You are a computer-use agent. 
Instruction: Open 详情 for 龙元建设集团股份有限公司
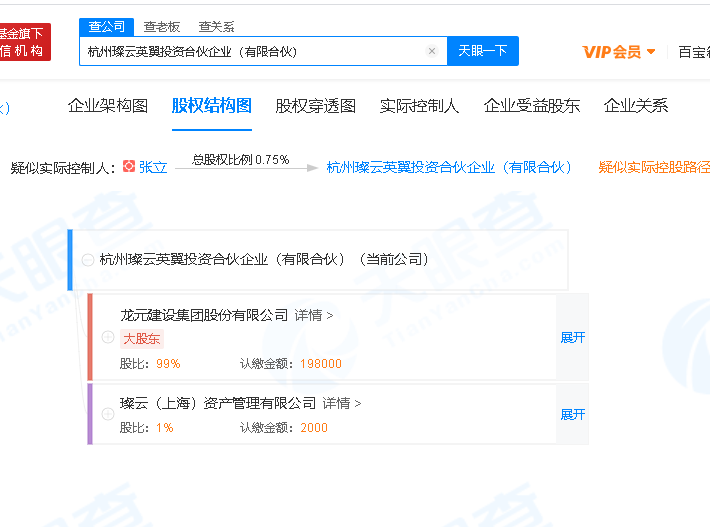pos(314,315)
